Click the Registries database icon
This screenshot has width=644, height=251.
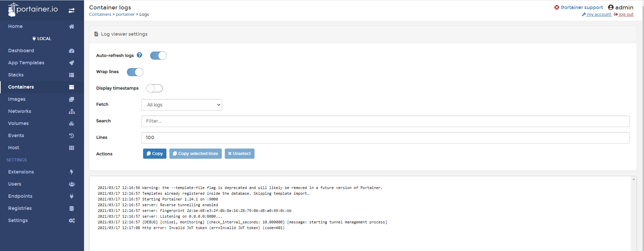(x=72, y=208)
